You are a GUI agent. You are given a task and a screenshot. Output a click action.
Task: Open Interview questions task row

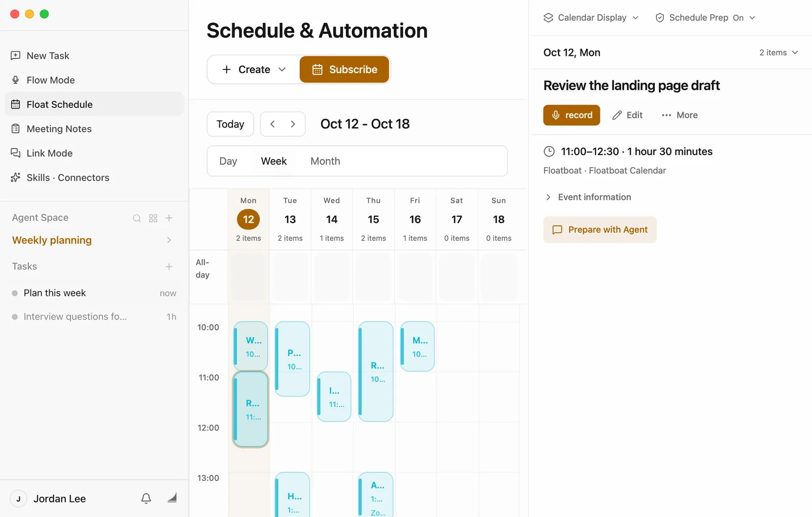(94, 317)
